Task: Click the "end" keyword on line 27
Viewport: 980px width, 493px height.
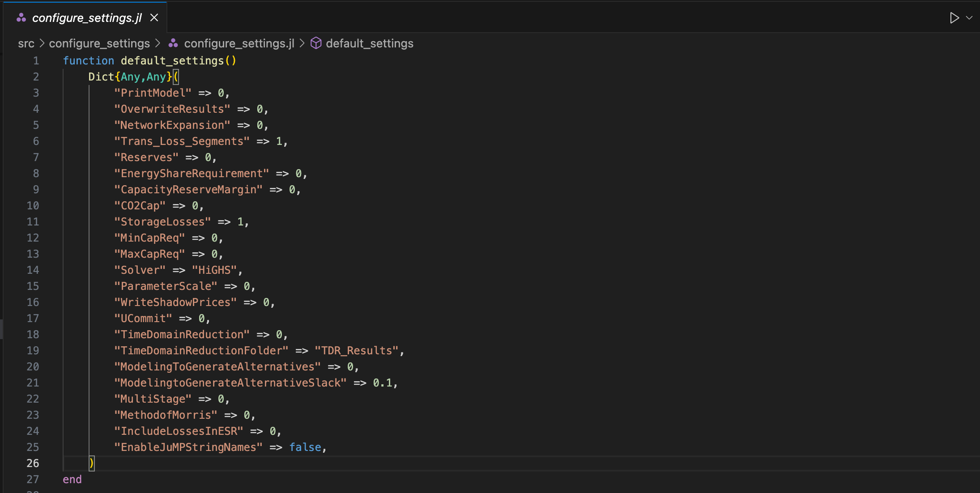Action: [x=72, y=480]
